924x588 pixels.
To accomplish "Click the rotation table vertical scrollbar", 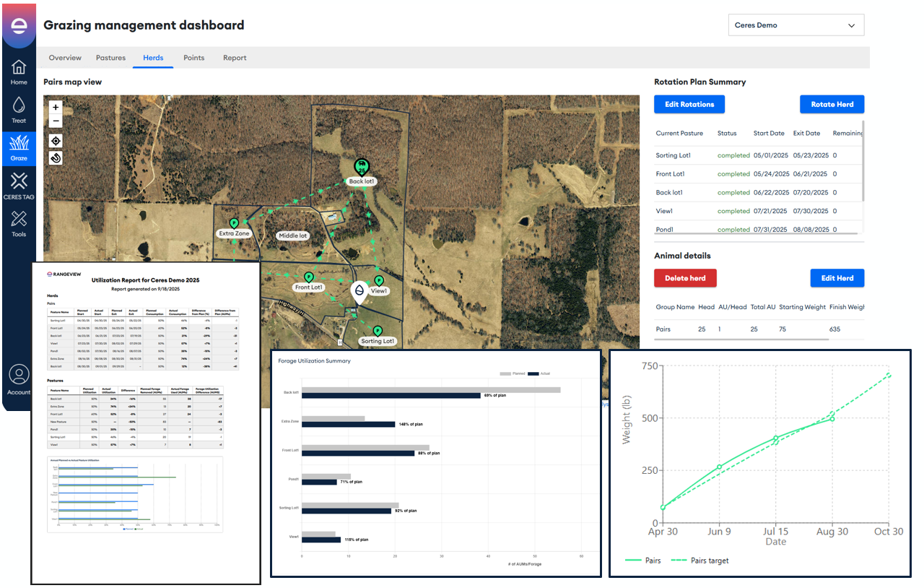I will pos(863,163).
